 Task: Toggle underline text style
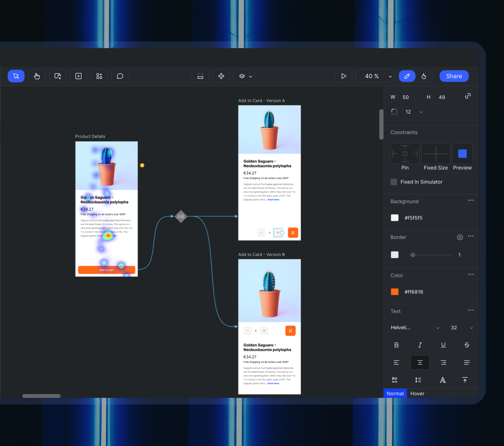[x=443, y=345]
